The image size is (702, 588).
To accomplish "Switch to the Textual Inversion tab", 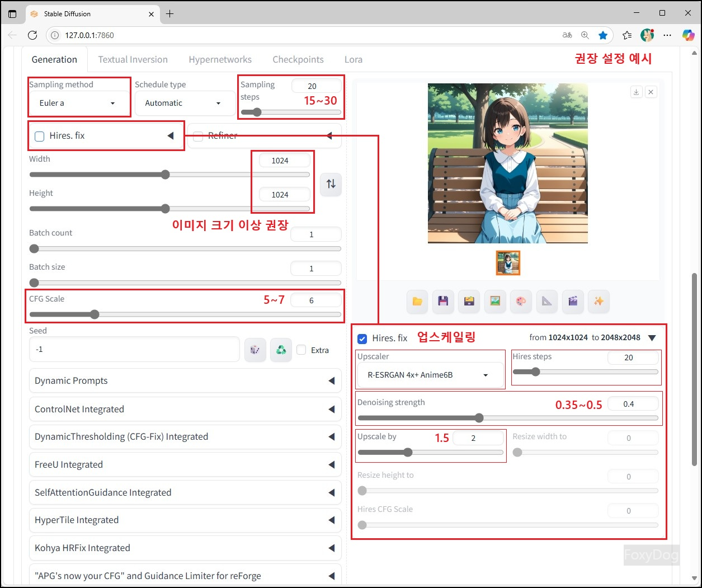I will pos(133,59).
